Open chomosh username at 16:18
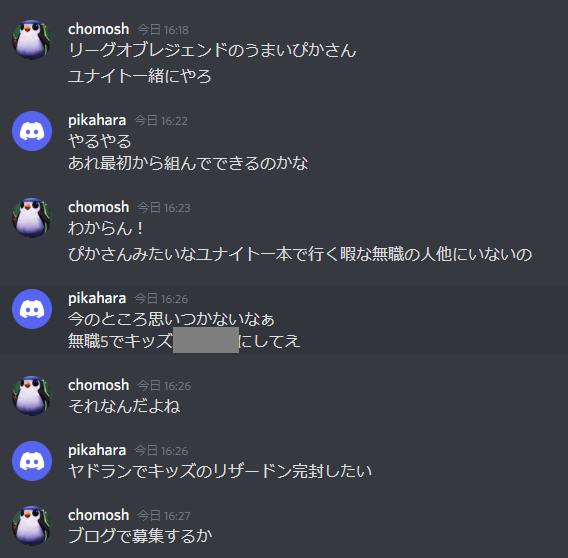Screen dimensions: 568x558 pos(98,29)
